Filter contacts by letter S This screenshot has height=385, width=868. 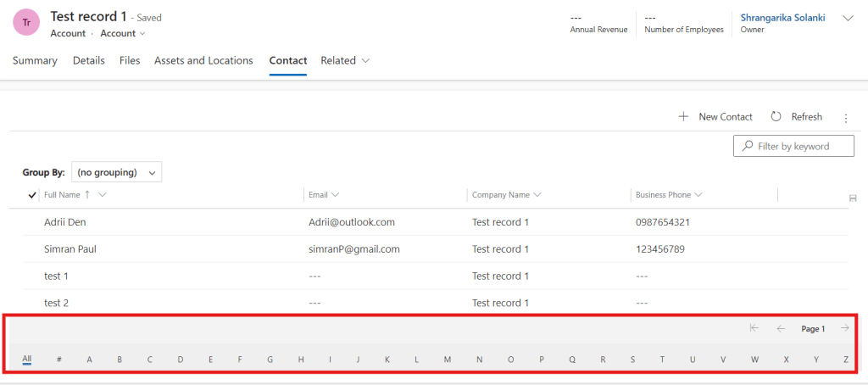[x=632, y=360]
